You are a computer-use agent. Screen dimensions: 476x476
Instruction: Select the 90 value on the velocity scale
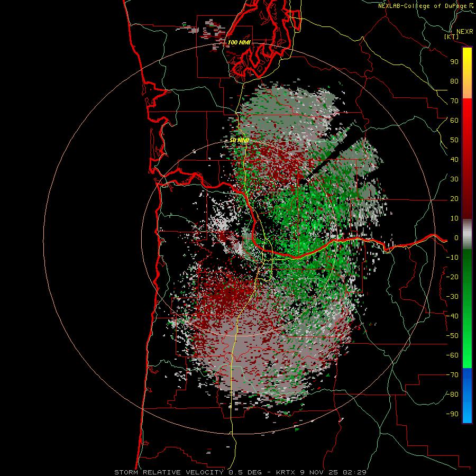454,62
